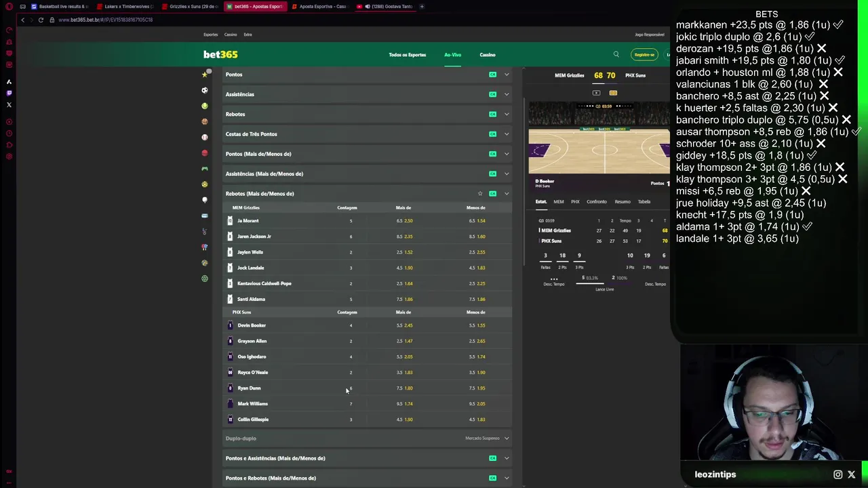This screenshot has height=488, width=868.
Task: Select the basketball sport icon
Action: pos(205,121)
